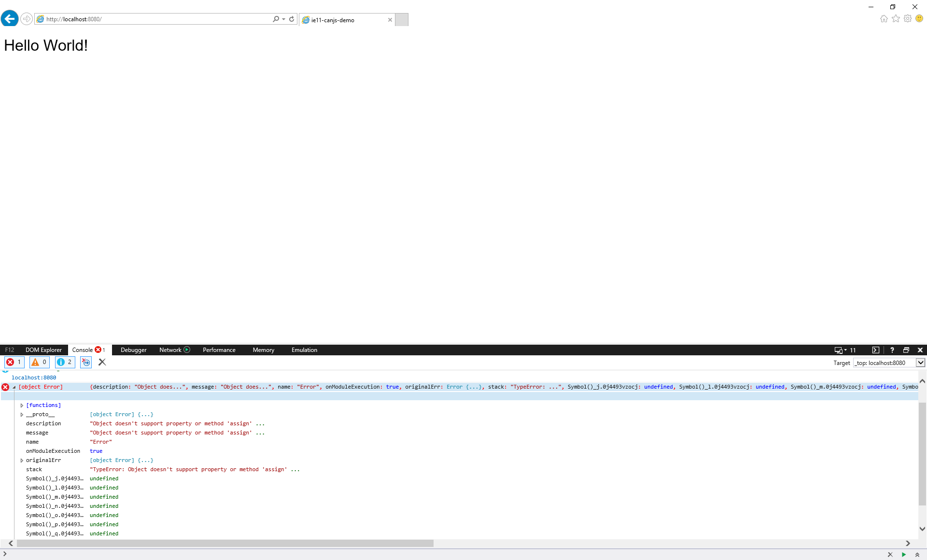Expand the originalErr object node
This screenshot has width=927, height=560.
(22, 461)
